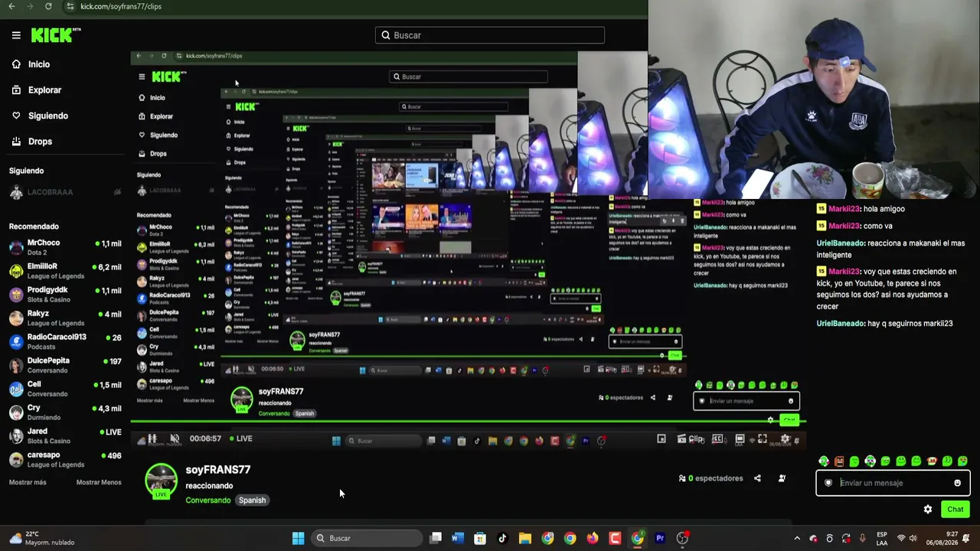Open the emoji picker in the chat input
980x551 pixels.
click(957, 483)
